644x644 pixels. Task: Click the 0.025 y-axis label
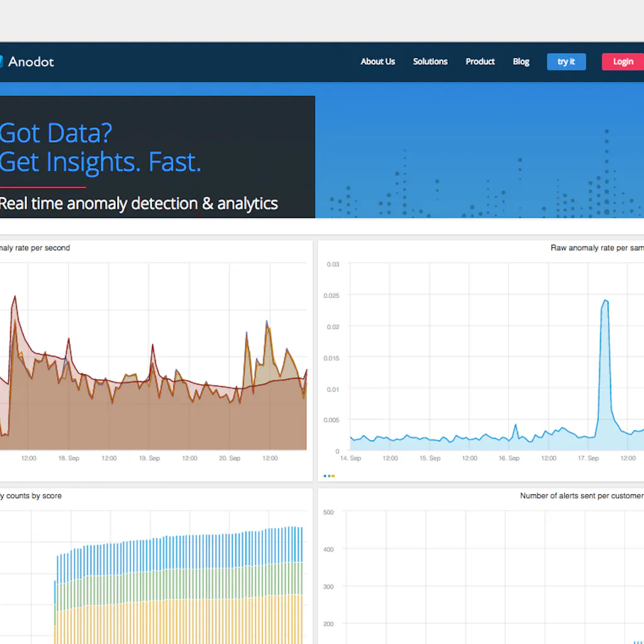click(x=331, y=296)
